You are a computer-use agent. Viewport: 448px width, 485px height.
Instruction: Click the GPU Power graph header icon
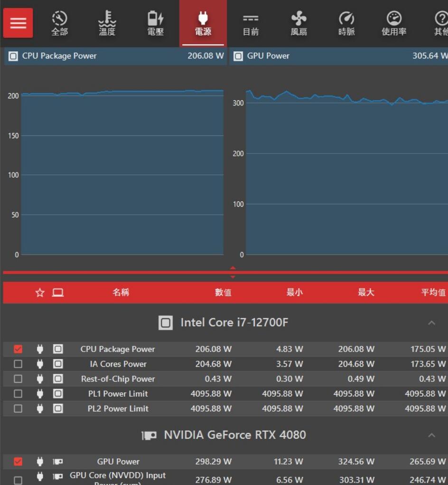point(238,56)
